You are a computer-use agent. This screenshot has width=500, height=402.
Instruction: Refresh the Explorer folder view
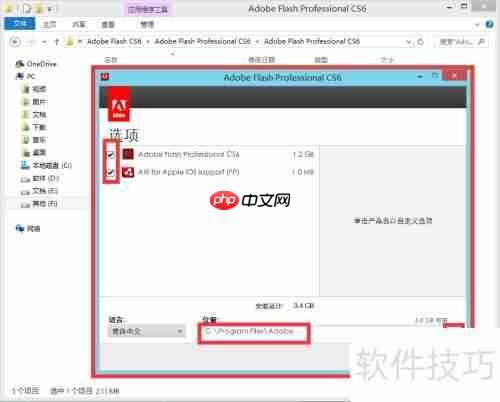click(x=420, y=42)
